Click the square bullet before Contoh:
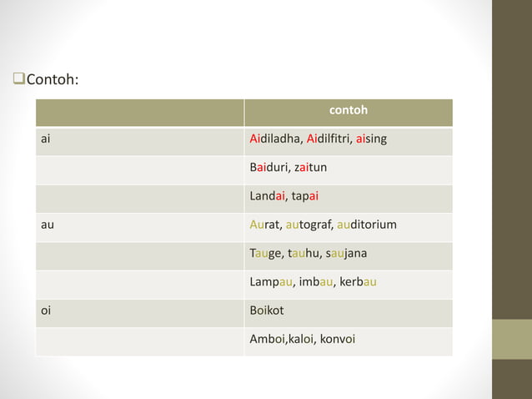 (18, 80)
